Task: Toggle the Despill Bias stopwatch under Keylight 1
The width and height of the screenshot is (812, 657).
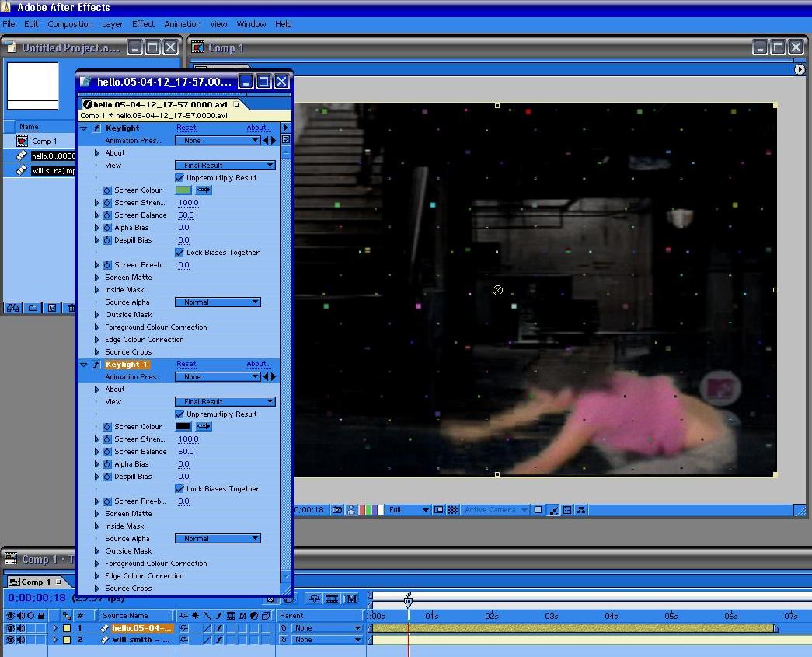Action: (107, 476)
